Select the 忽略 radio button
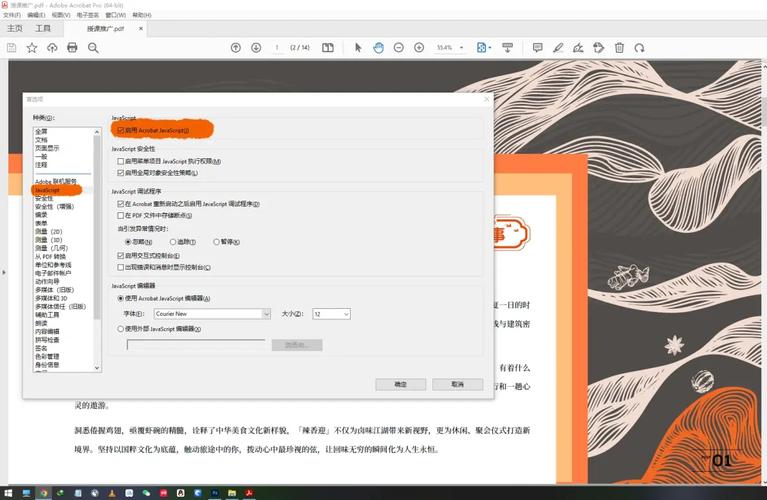The image size is (767, 500). pyautogui.click(x=128, y=242)
